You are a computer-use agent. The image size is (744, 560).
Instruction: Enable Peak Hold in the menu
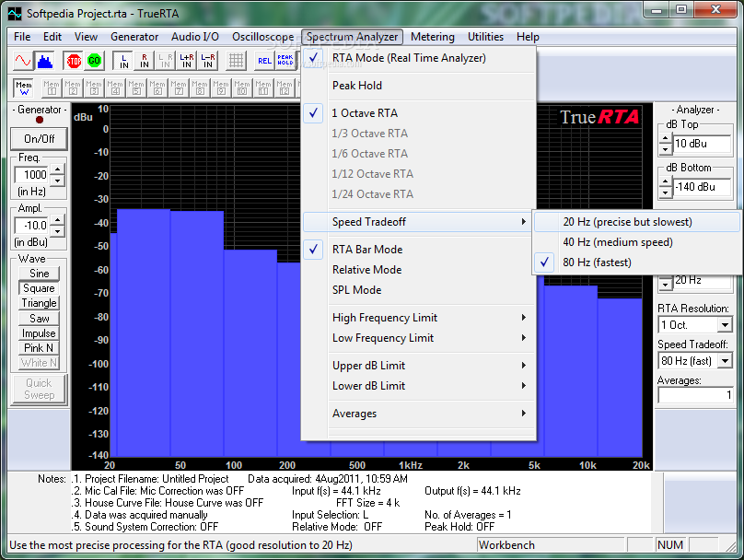click(419, 86)
